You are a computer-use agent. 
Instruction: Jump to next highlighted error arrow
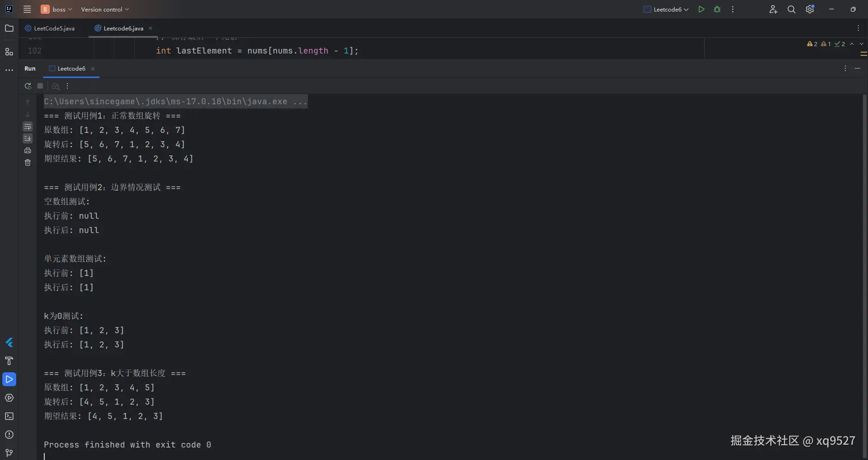pos(861,44)
